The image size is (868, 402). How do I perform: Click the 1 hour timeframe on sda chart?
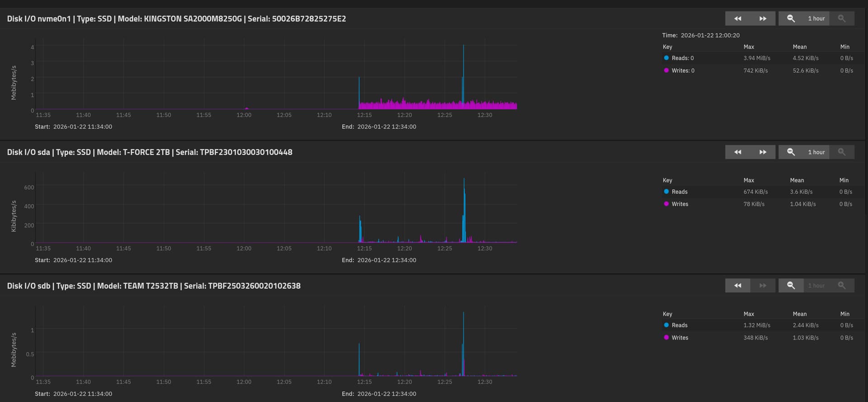pyautogui.click(x=816, y=152)
